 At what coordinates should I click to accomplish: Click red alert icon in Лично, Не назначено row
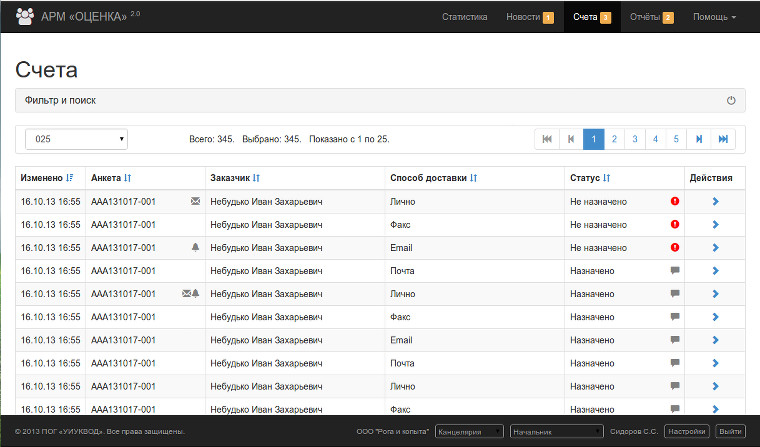click(675, 201)
